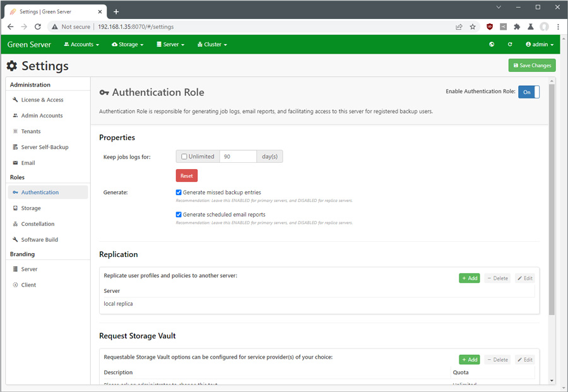Uncheck Generate scheduled email reports
This screenshot has width=568, height=392.
(179, 215)
